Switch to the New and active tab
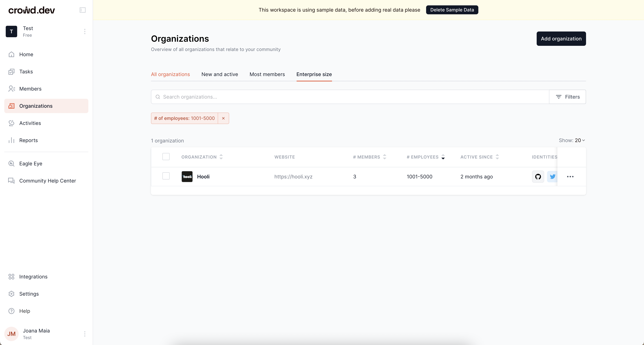Image resolution: width=644 pixels, height=345 pixels. (x=219, y=74)
